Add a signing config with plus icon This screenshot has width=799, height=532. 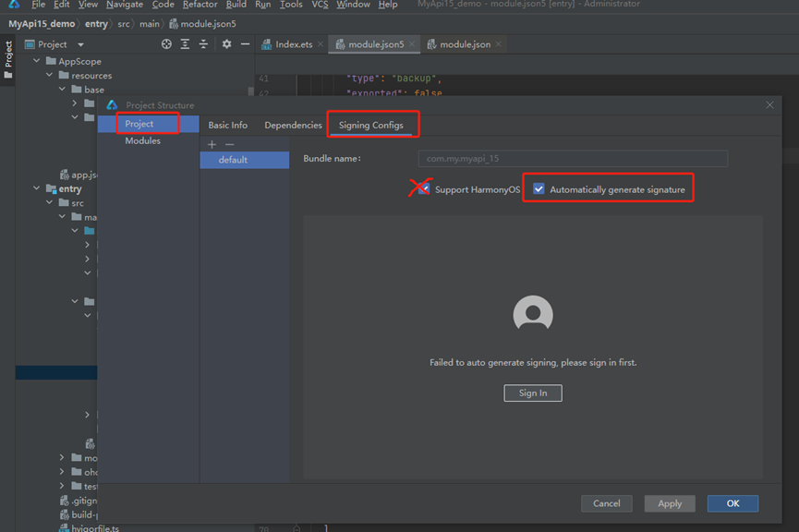click(212, 144)
